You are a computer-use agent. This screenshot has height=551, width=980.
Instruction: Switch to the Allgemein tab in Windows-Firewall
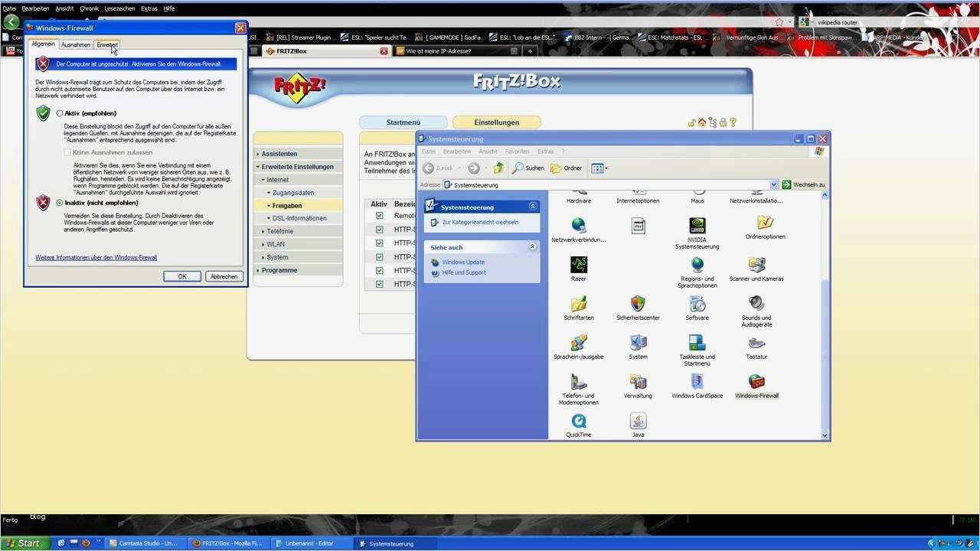click(43, 44)
